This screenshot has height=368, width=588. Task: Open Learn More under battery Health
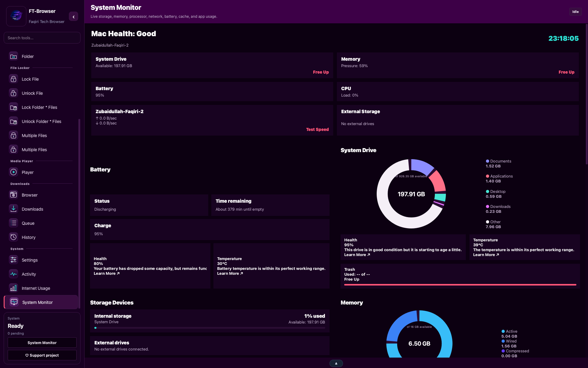[107, 274]
